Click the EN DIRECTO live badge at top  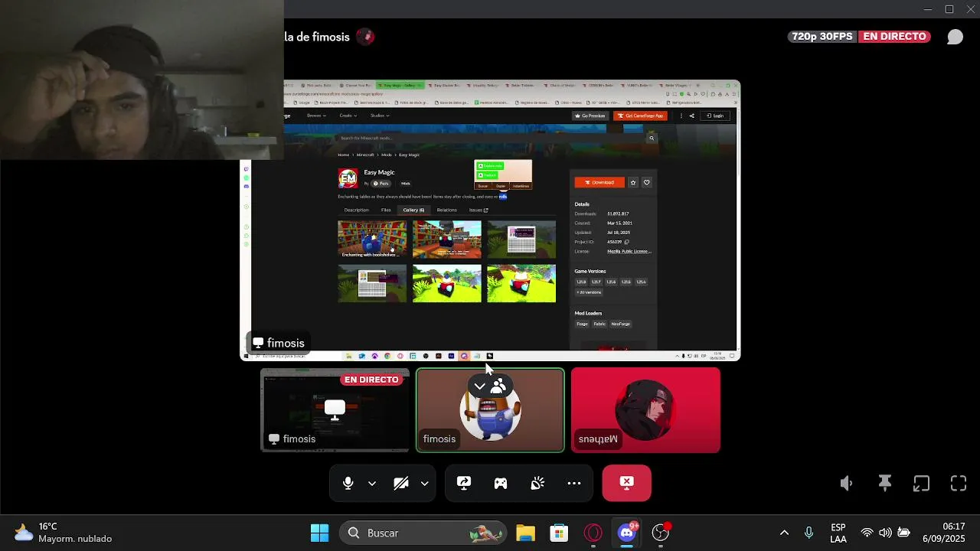click(x=894, y=37)
